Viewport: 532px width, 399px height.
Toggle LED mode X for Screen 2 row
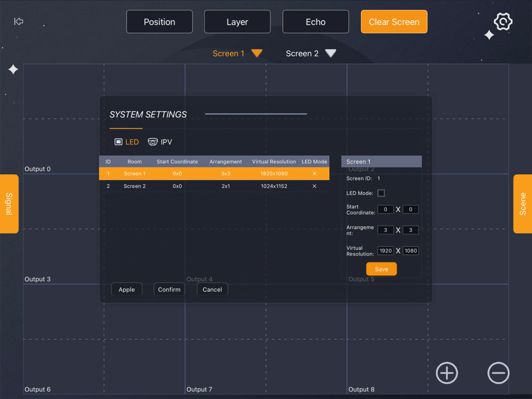pyautogui.click(x=315, y=186)
